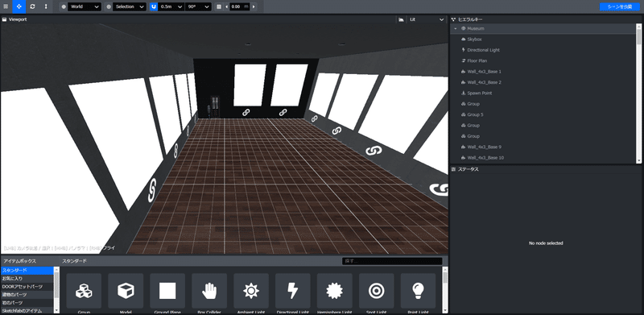Screen dimensions: 644x315
Task: Add a Model element tile
Action: [x=126, y=291]
